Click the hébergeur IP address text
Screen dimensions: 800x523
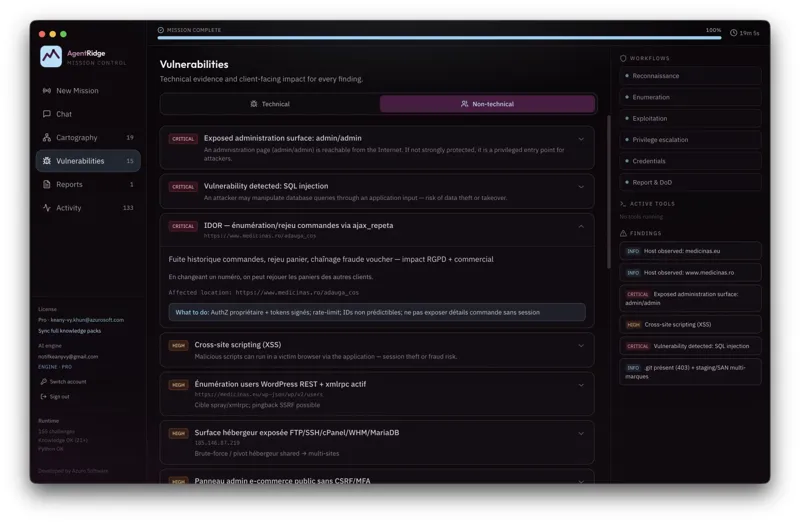coord(217,443)
